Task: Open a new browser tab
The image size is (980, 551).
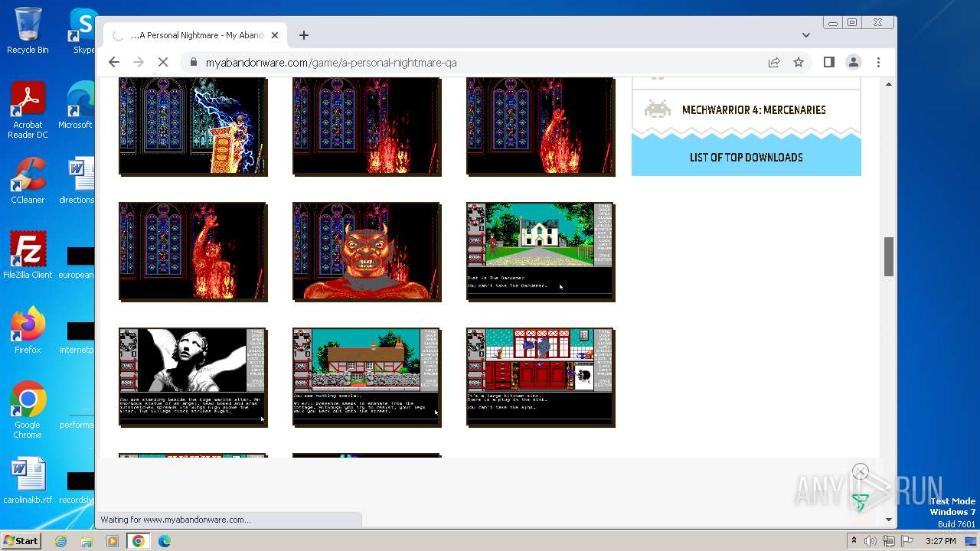Action: [304, 35]
